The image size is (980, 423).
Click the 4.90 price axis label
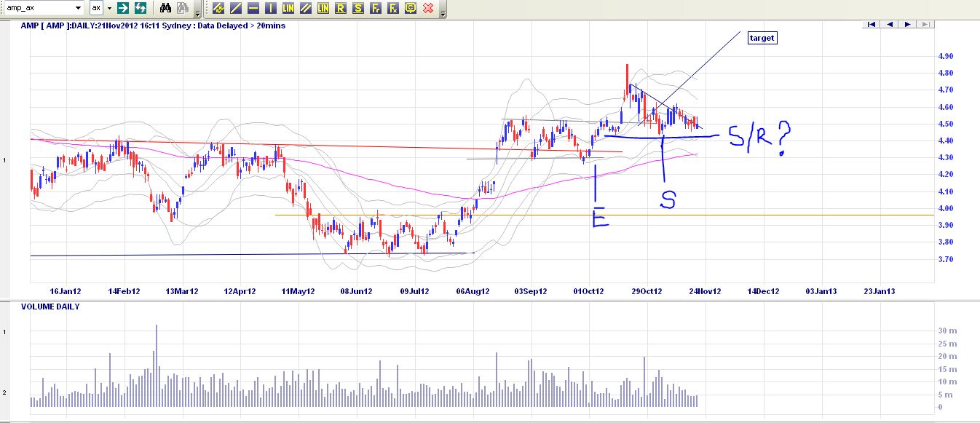point(946,56)
